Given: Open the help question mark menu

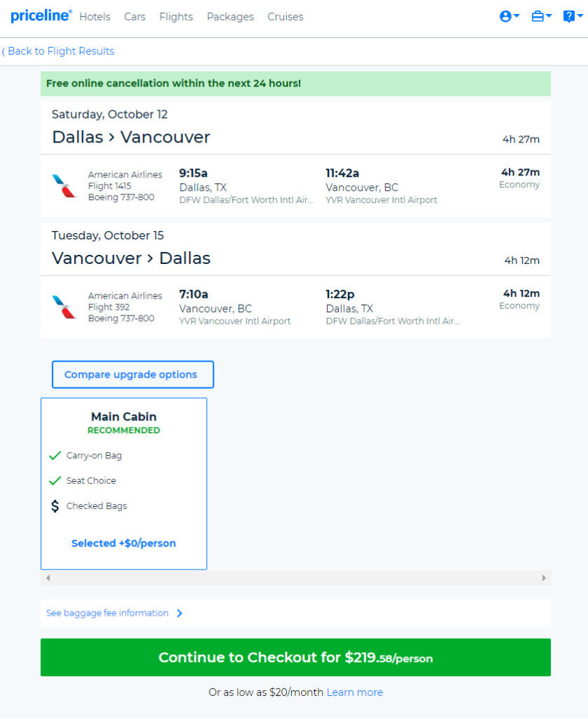Looking at the screenshot, I should tap(573, 17).
